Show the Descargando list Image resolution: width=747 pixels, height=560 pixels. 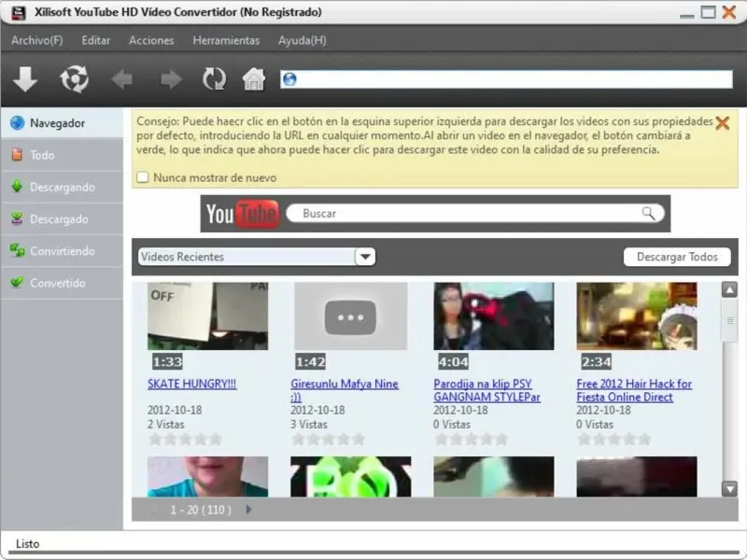pyautogui.click(x=62, y=187)
